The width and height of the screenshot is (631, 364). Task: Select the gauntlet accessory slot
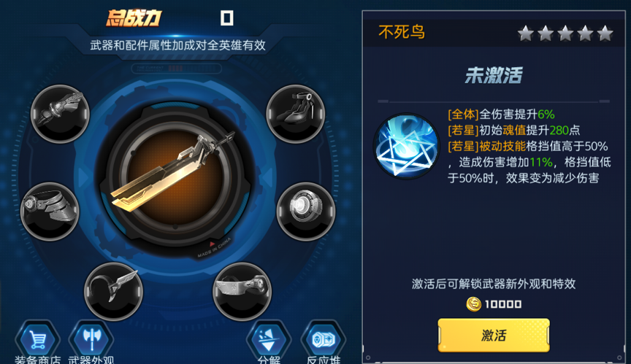tap(61, 114)
